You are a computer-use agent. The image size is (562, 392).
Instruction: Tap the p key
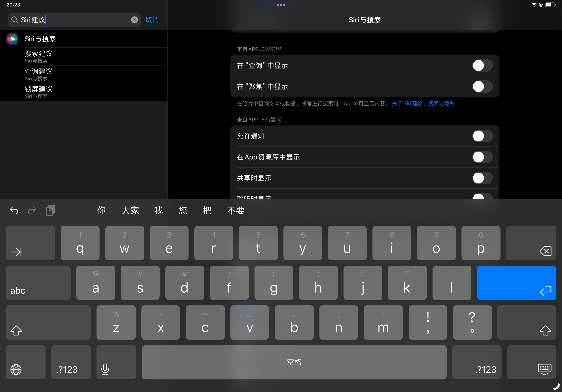pyautogui.click(x=481, y=243)
